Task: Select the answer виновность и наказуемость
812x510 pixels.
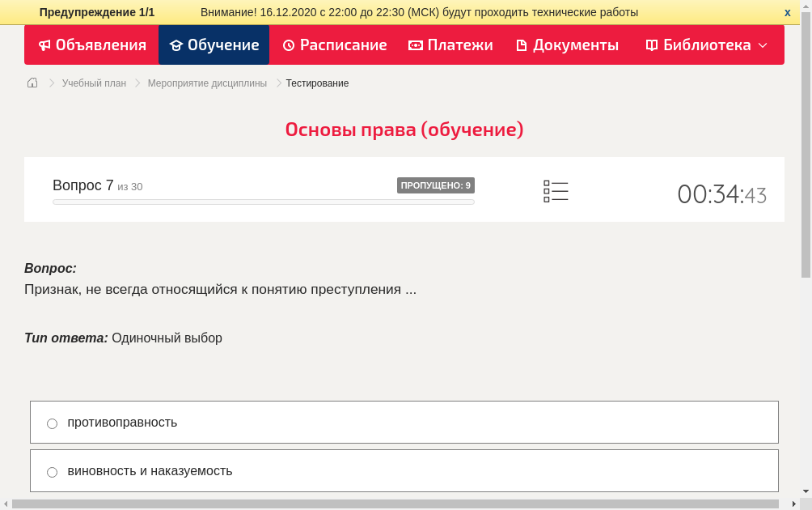Action: coord(52,471)
